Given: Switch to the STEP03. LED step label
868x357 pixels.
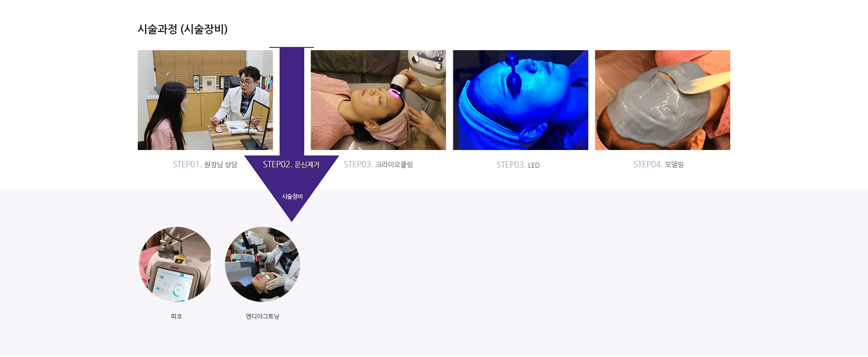Looking at the screenshot, I should coord(518,165).
